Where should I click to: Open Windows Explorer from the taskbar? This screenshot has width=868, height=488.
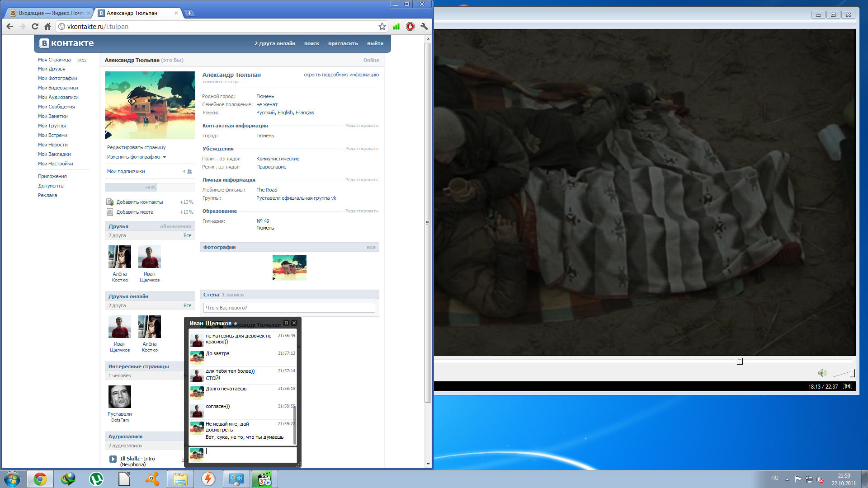[x=180, y=479]
